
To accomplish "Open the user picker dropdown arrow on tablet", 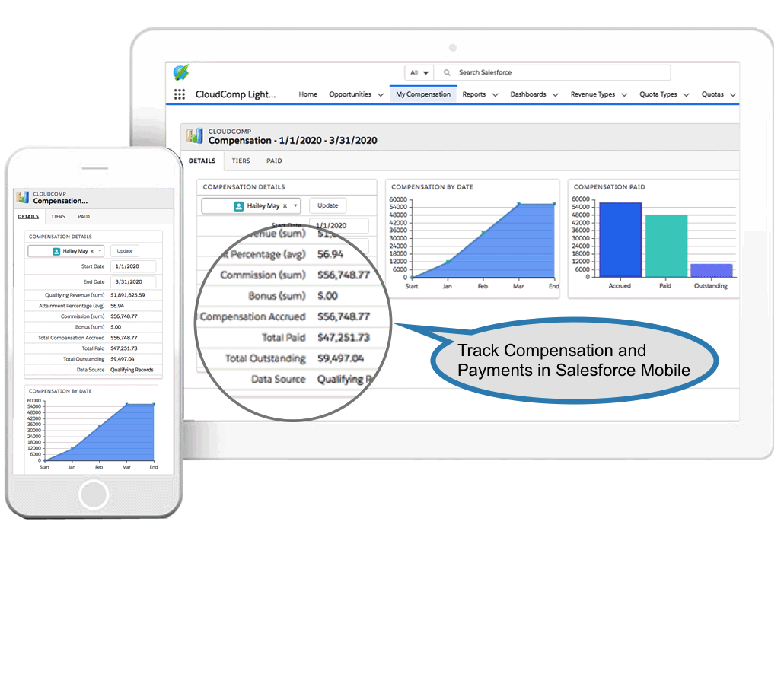I will [295, 206].
